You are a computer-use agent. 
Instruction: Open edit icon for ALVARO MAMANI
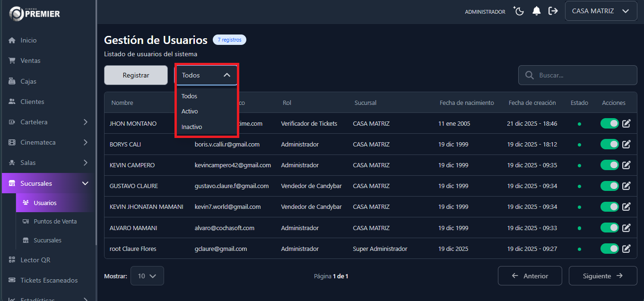[x=627, y=228]
